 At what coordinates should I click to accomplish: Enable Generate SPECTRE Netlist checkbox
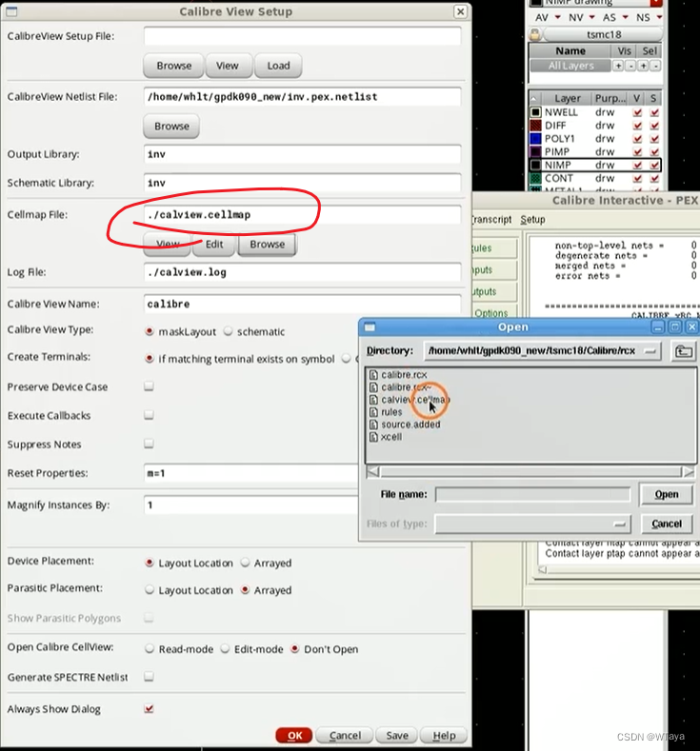pyautogui.click(x=149, y=677)
